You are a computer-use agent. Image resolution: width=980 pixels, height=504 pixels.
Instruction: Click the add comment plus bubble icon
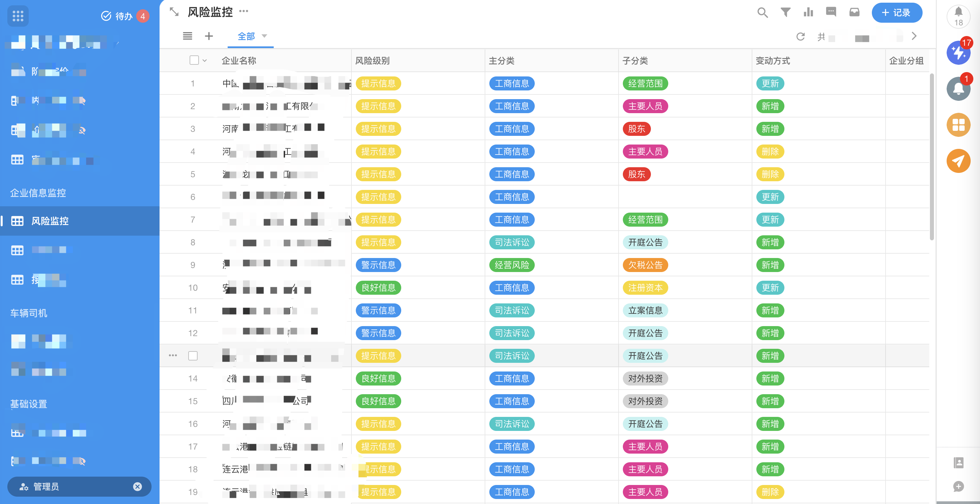(958, 487)
